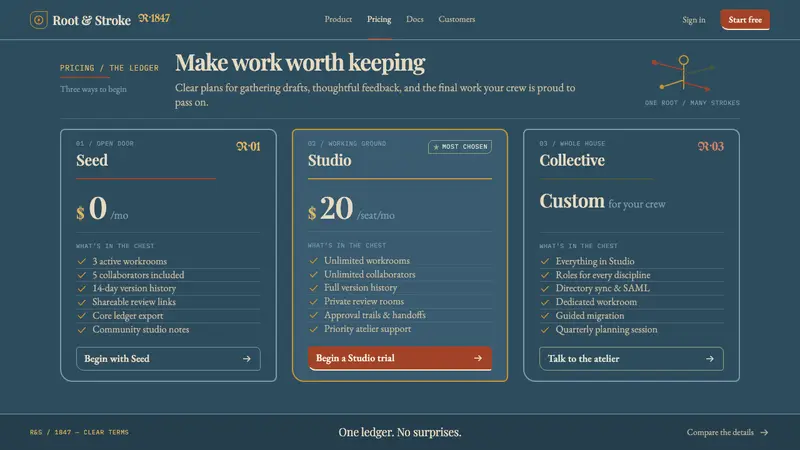Click the R·1847 mark beside the logo
This screenshot has width=800, height=450.
click(x=155, y=18)
